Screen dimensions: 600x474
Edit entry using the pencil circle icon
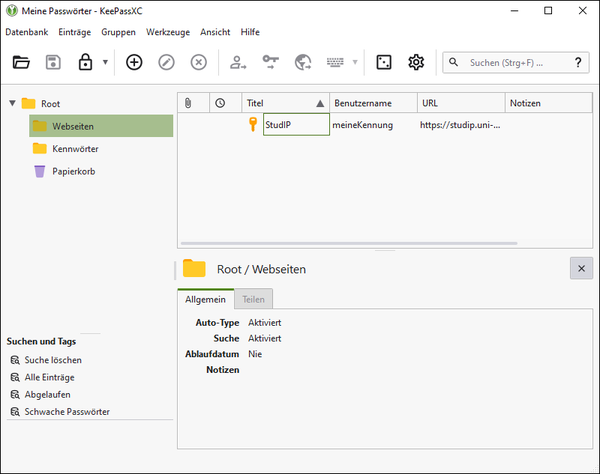coord(166,62)
